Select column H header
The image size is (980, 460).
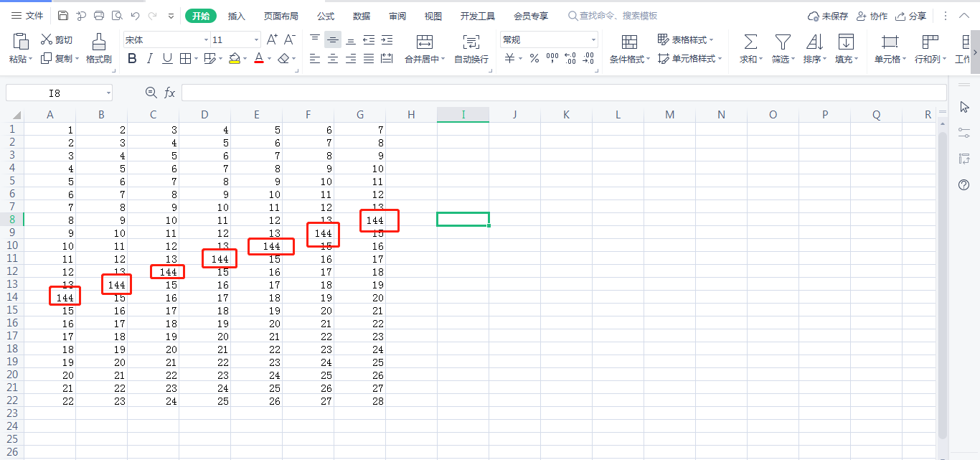tap(411, 115)
